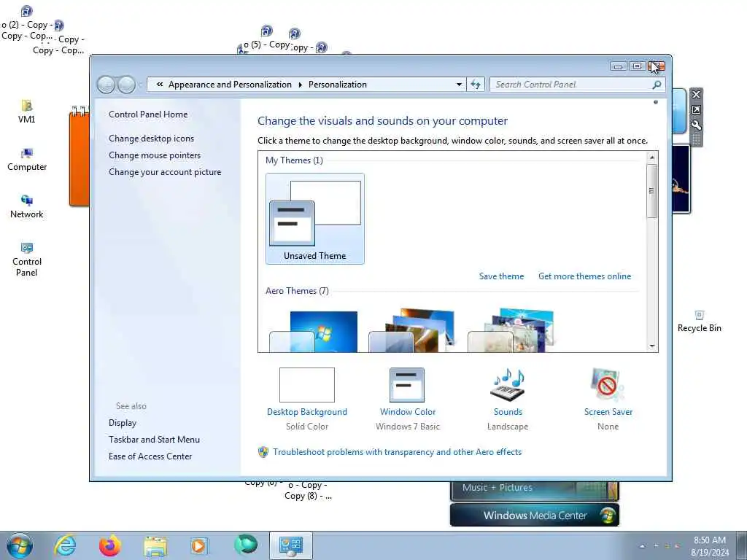Click the theme list scrollbar thumb

pos(651,191)
